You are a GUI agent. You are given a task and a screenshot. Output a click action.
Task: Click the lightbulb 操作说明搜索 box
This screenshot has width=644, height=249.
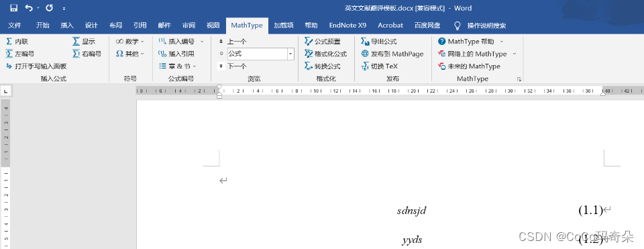pos(480,26)
